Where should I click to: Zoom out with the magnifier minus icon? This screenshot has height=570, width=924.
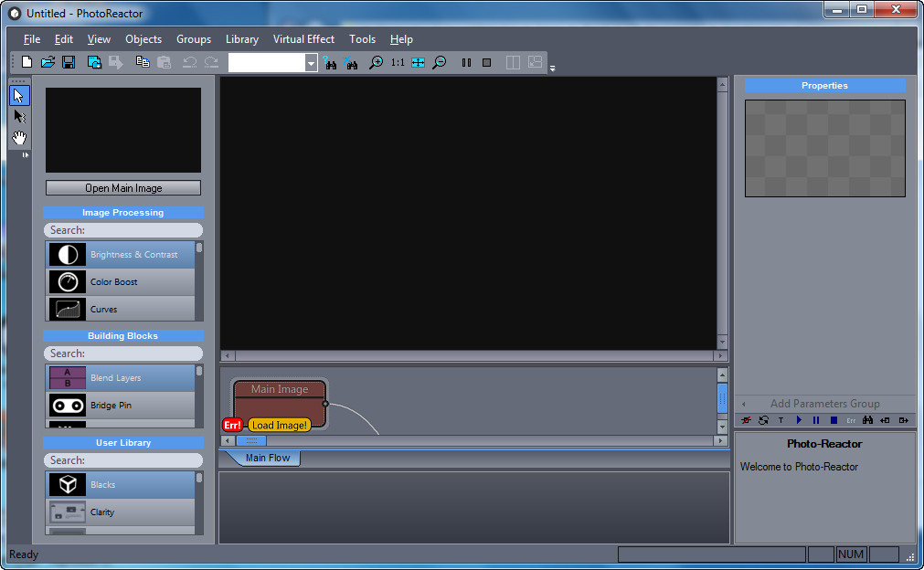440,62
